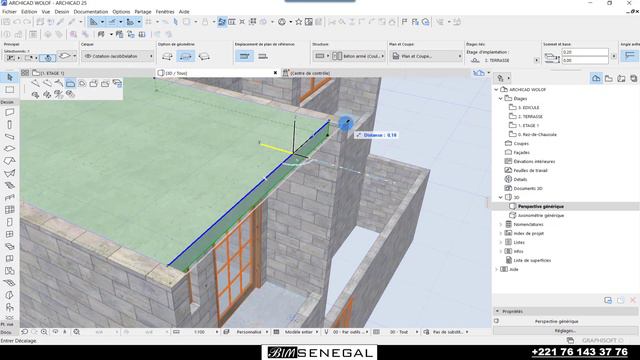Select the first geometry method option
The image size is (640, 360).
pyautogui.click(x=167, y=56)
